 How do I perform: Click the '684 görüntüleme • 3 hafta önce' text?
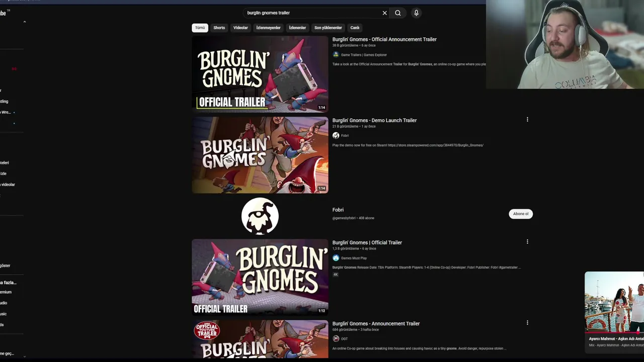[x=355, y=330]
